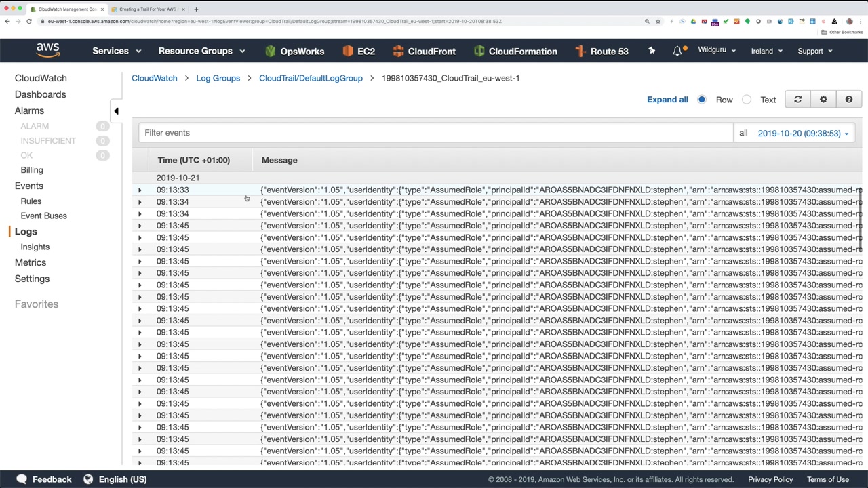
Task: Open the notifications bell
Action: pos(677,51)
